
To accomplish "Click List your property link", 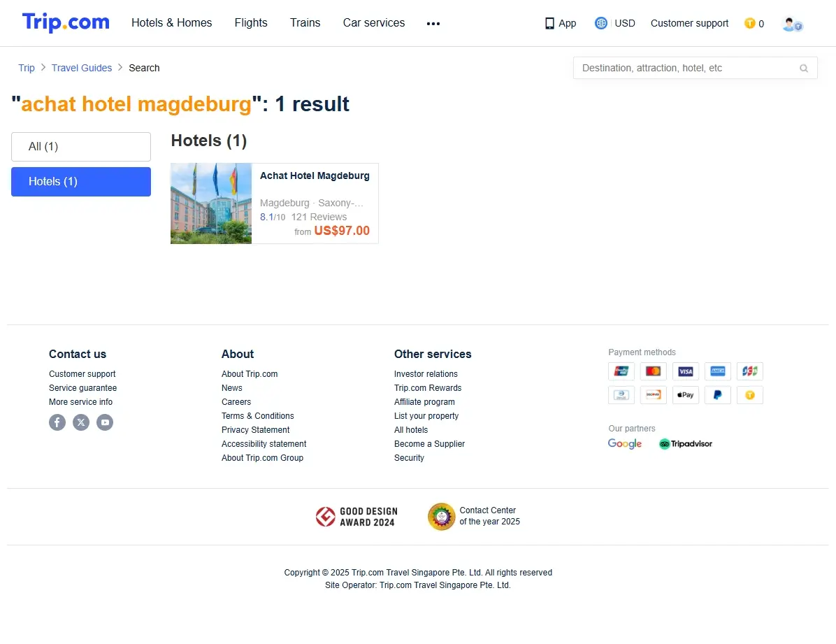I will point(426,415).
